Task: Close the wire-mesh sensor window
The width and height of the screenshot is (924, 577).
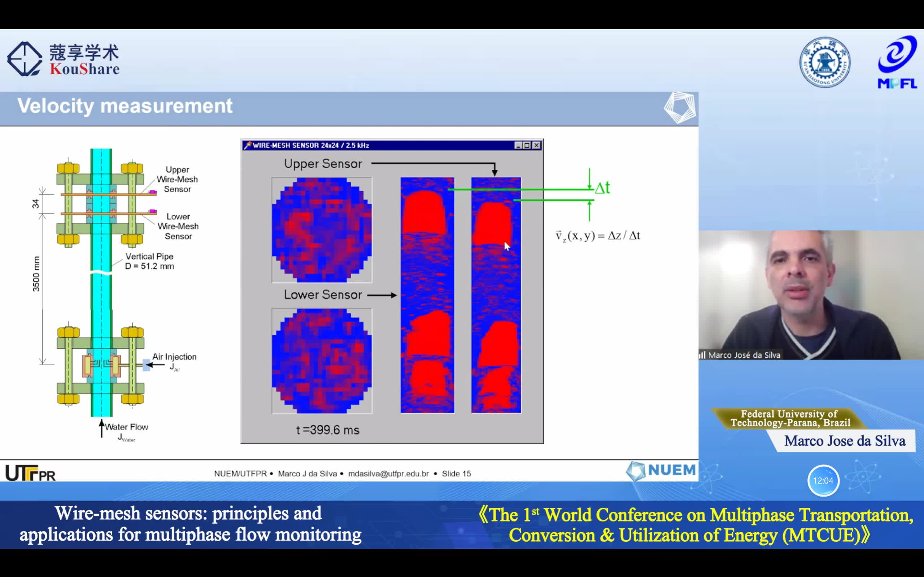Action: [536, 145]
